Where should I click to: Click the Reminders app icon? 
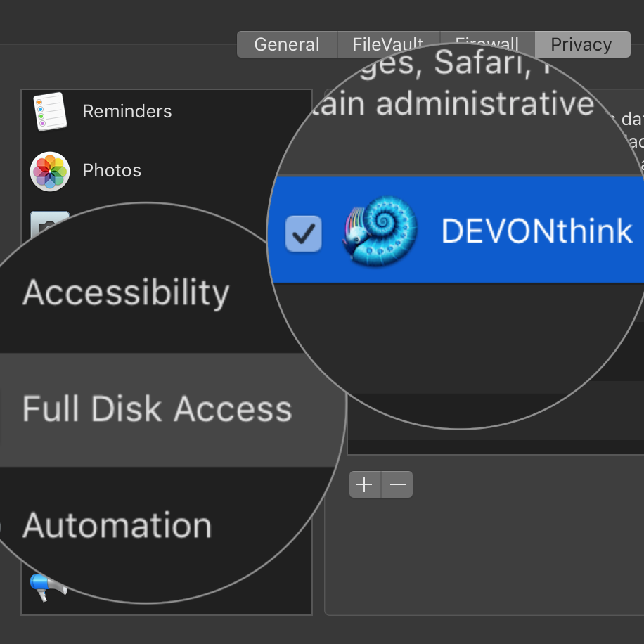tap(50, 112)
